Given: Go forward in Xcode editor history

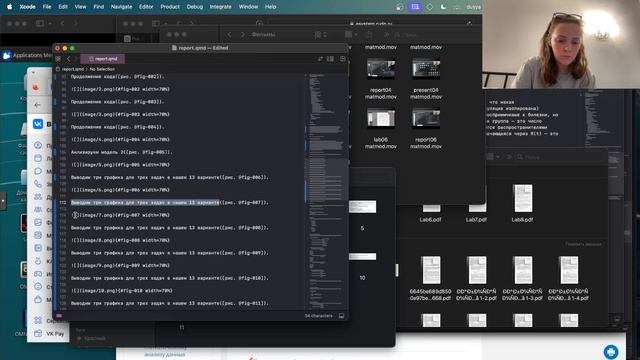Looking at the screenshot, I should click(76, 59).
